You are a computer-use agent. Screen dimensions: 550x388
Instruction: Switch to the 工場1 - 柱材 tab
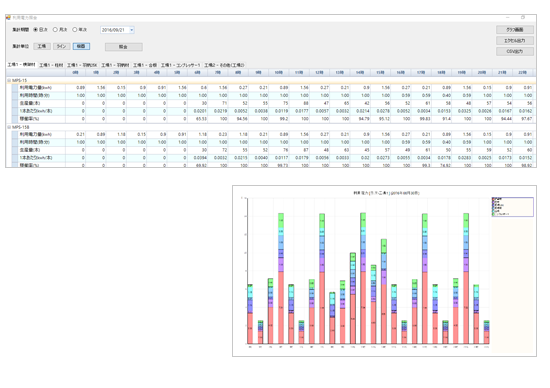(51, 65)
